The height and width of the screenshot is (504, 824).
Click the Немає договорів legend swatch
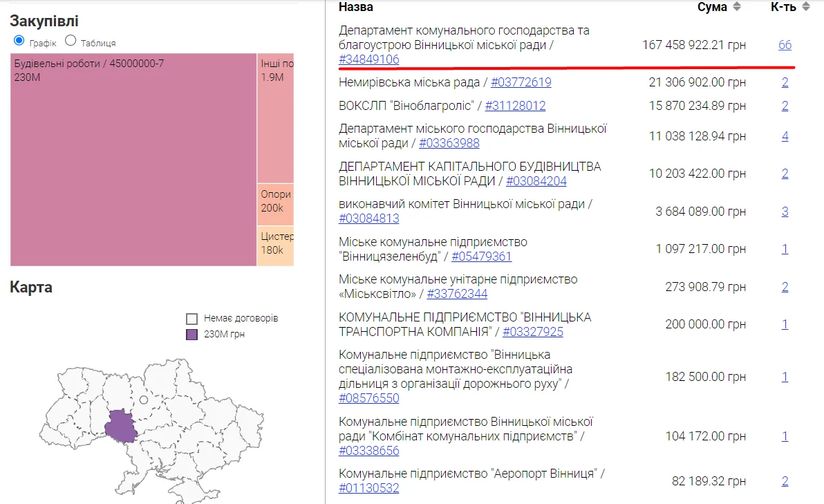(191, 319)
